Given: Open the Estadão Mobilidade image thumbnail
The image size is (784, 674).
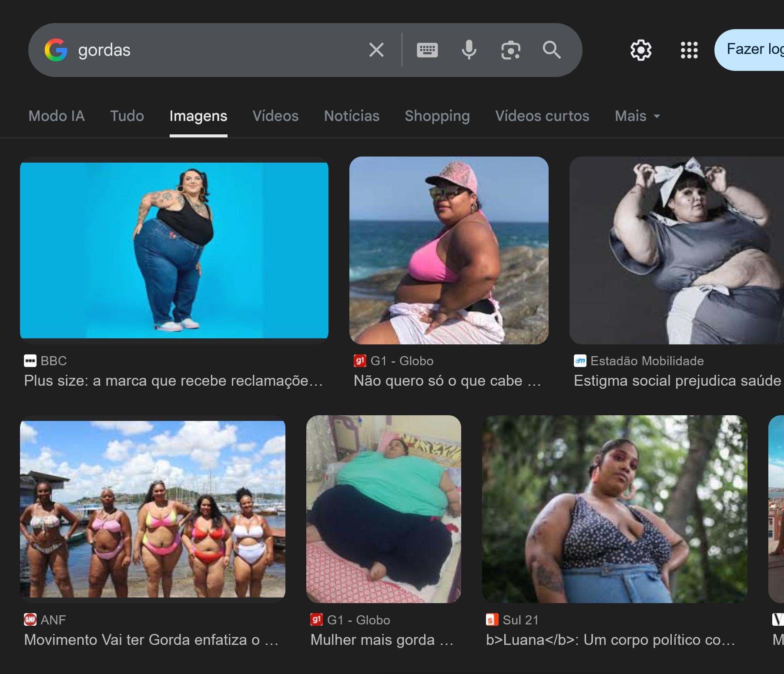Looking at the screenshot, I should (677, 250).
